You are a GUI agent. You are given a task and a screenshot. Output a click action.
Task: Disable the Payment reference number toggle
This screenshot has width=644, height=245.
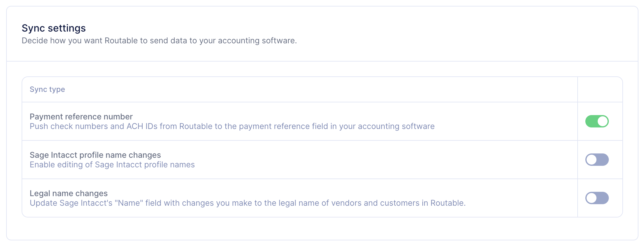pyautogui.click(x=597, y=121)
